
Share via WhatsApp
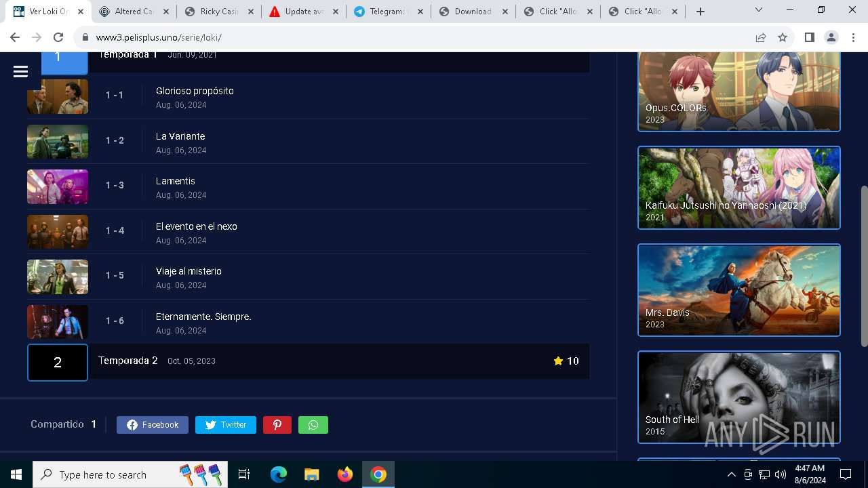coord(313,425)
